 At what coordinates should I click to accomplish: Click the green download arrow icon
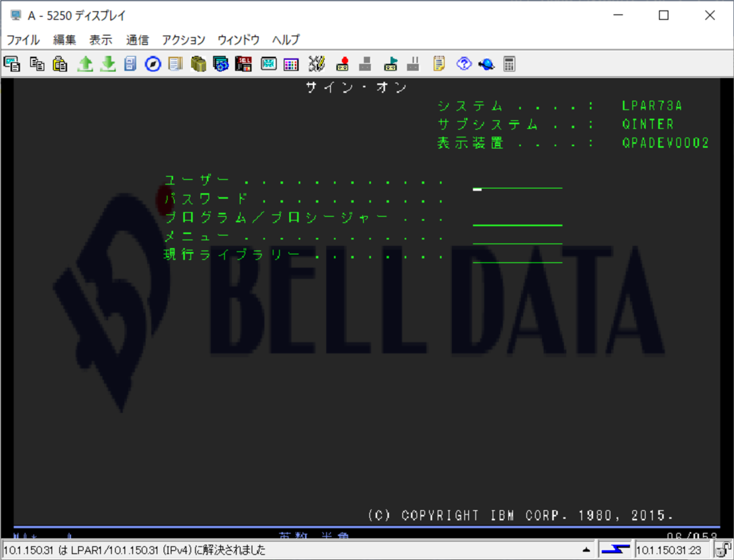108,64
